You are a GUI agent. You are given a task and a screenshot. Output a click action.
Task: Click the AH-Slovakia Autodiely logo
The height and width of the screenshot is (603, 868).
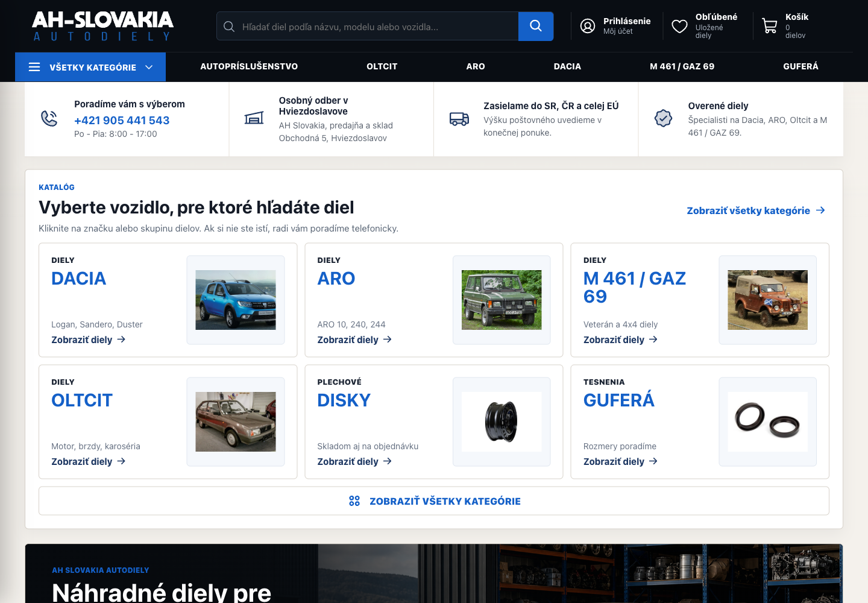point(102,26)
